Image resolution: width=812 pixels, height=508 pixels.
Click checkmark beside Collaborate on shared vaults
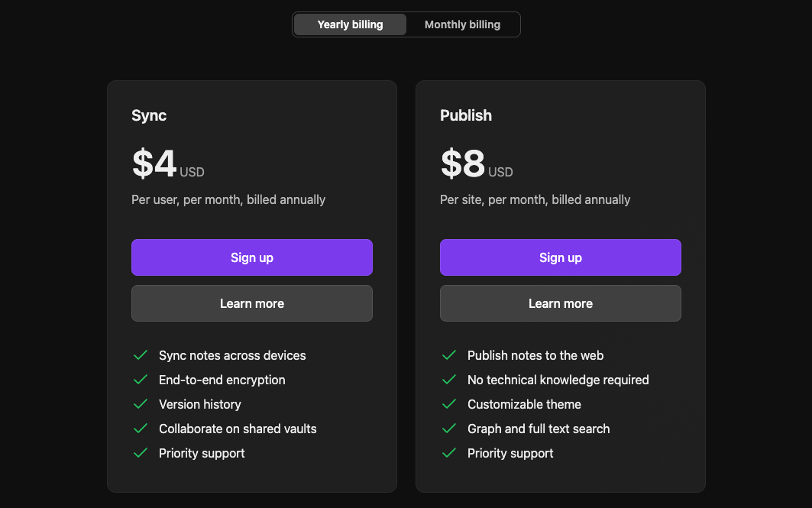(x=141, y=429)
